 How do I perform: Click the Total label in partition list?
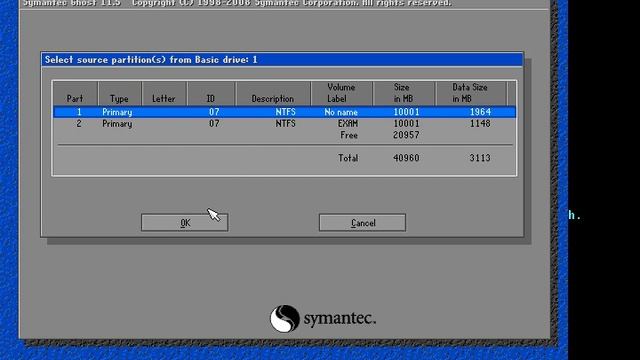[348, 158]
